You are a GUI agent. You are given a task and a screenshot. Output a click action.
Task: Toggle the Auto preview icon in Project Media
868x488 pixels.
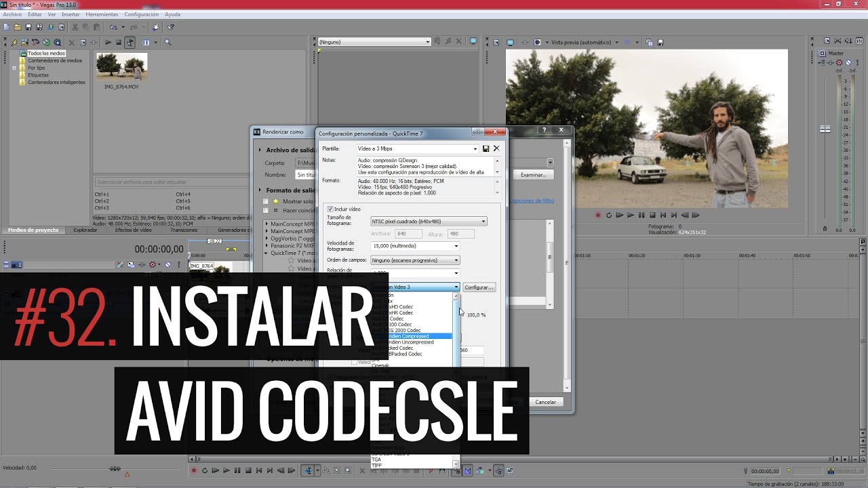(130, 42)
